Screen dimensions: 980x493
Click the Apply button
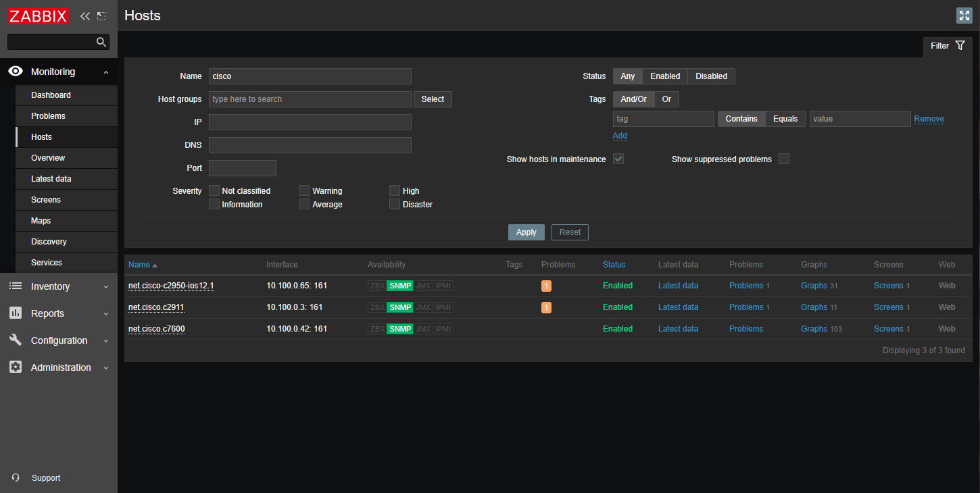526,232
